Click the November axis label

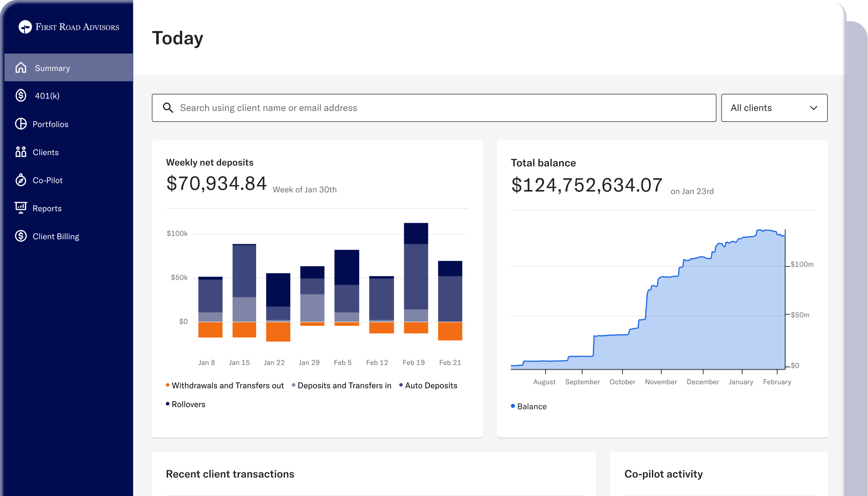[661, 382]
